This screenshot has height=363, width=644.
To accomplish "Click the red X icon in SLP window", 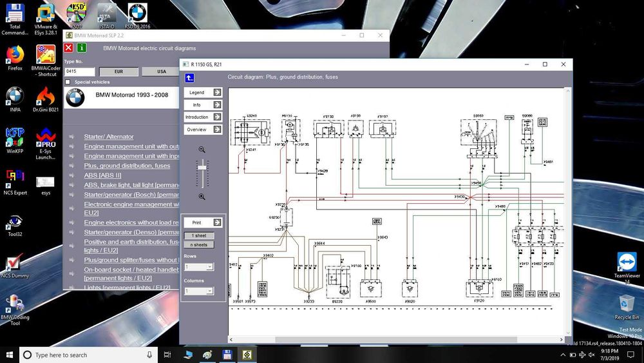I will point(69,48).
